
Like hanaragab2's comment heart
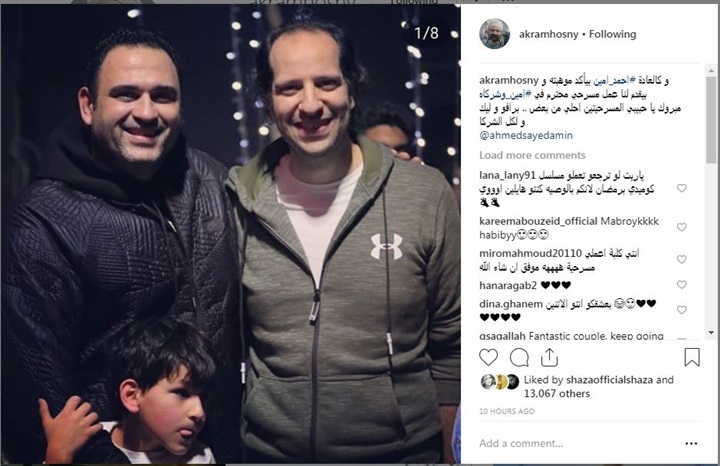(681, 285)
